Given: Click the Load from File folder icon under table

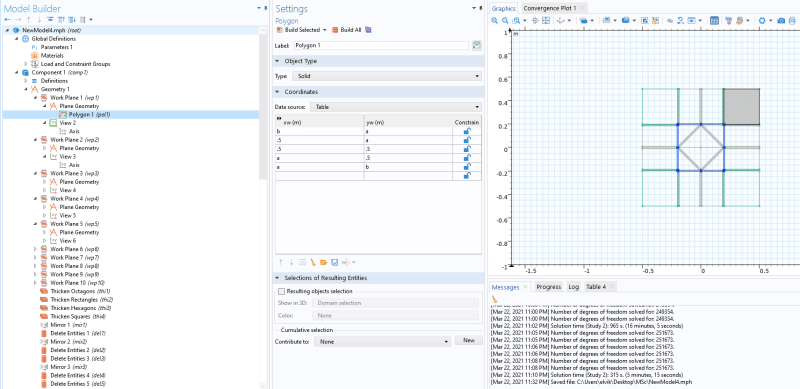Looking at the screenshot, I should pyautogui.click(x=323, y=262).
